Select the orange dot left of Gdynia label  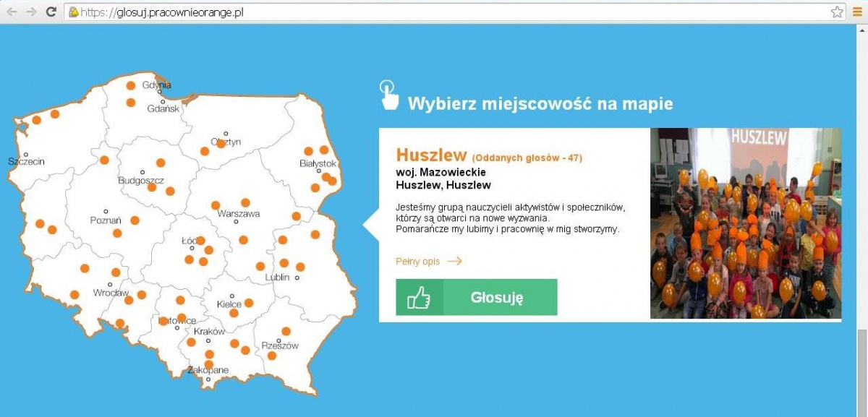coord(131,85)
